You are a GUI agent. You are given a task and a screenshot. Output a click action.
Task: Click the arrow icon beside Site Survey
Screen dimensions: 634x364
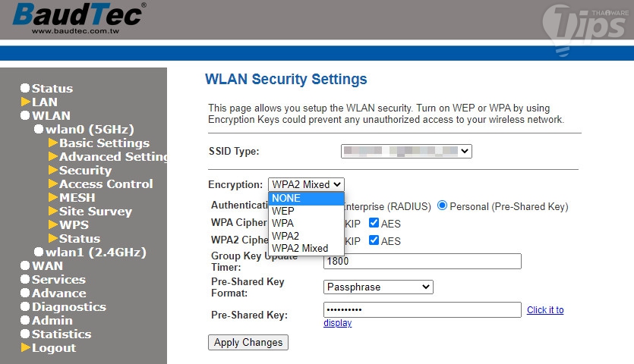[x=53, y=211]
